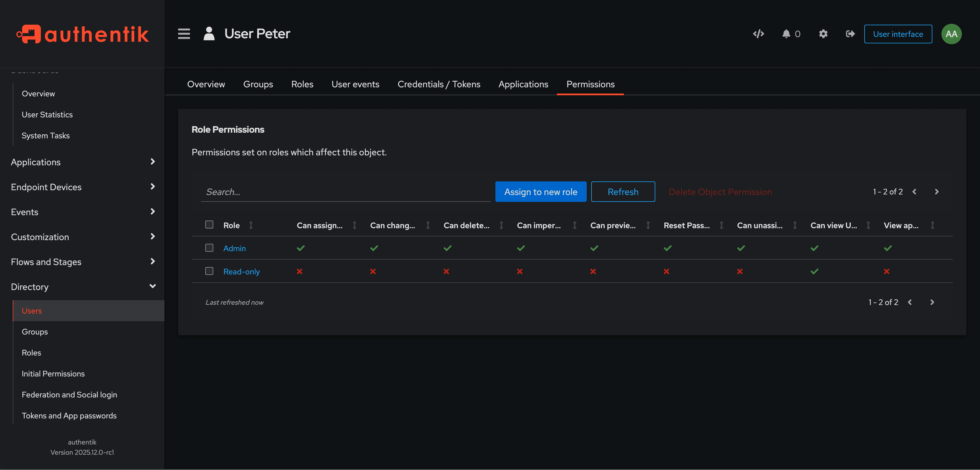Toggle the select-all header checkbox
Screen dimensions: 980x470
(209, 224)
